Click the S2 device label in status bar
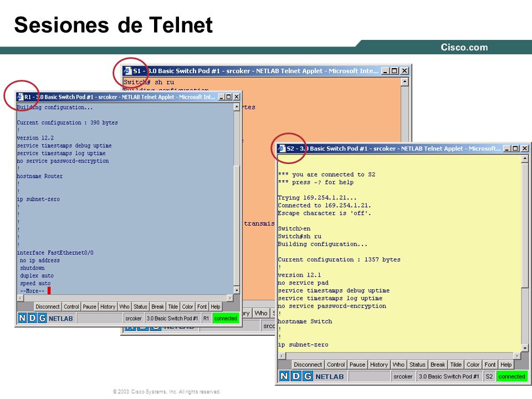Screen dimensions: 532x399 tap(489, 376)
